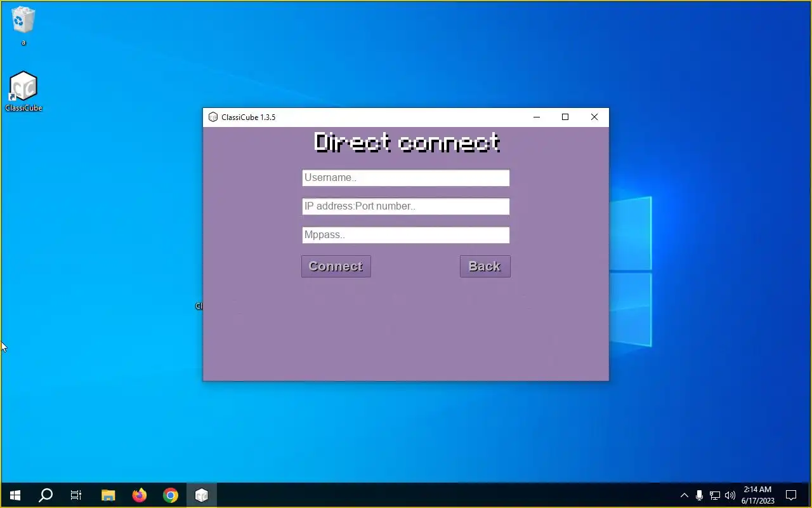Open the volume tray icon
812x508 pixels.
click(730, 495)
